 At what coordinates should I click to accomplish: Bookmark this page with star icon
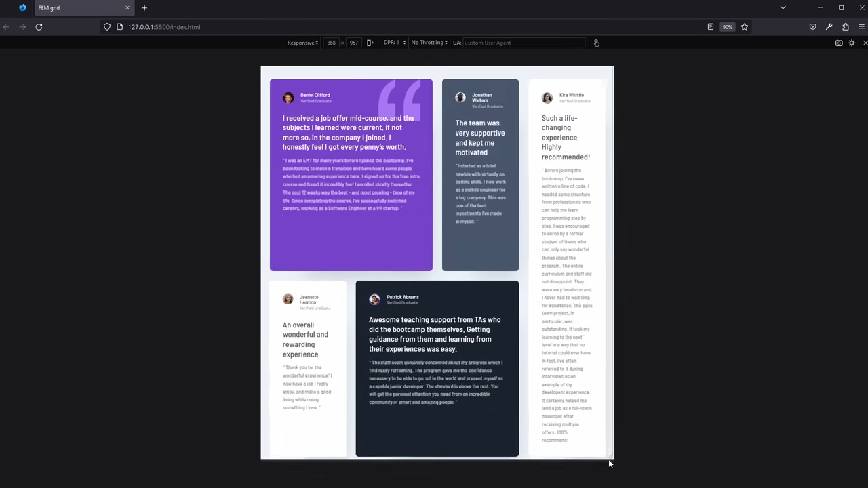[745, 27]
